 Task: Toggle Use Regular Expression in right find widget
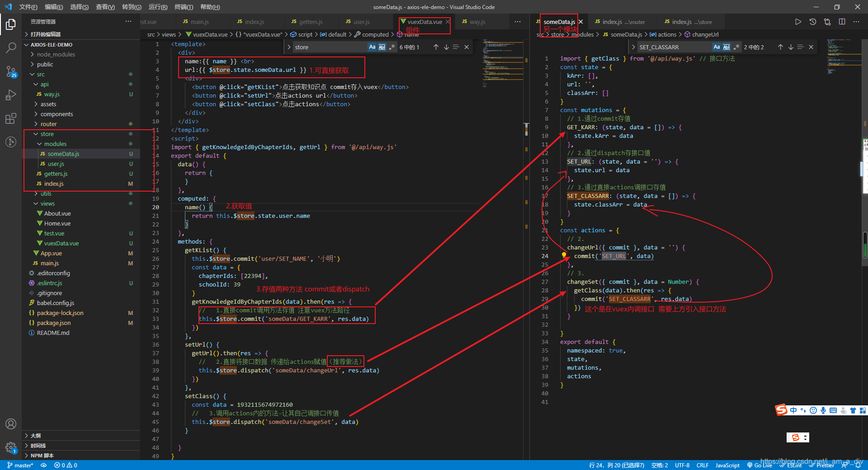coord(736,47)
